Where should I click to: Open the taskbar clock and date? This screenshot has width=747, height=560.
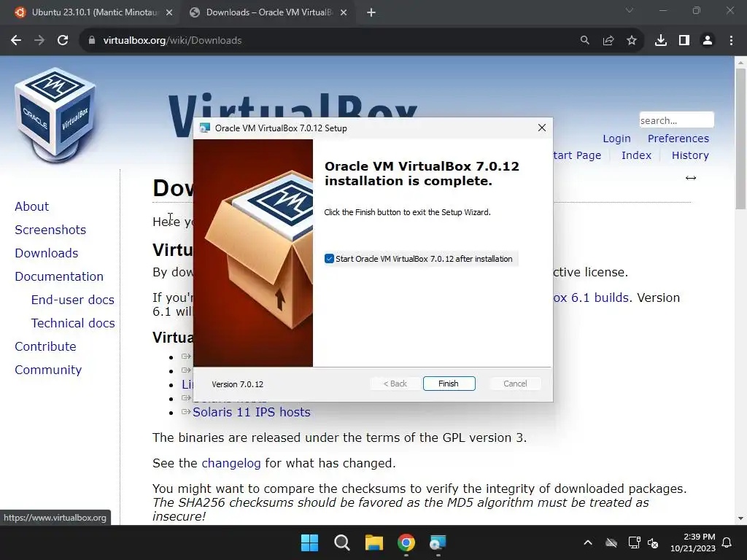pos(693,542)
